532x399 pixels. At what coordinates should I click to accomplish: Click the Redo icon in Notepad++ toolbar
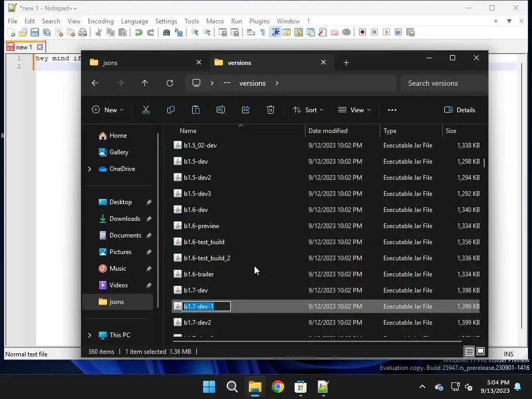(x=151, y=33)
